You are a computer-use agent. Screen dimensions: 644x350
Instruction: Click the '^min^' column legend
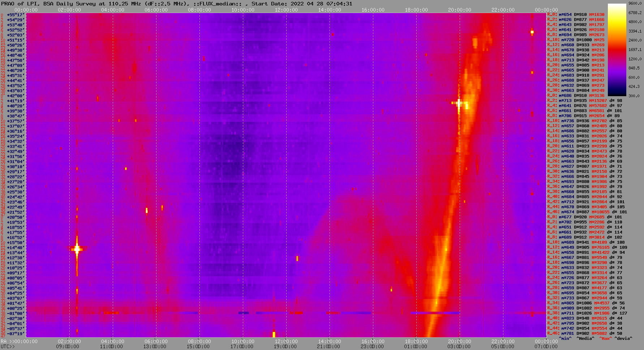click(565, 339)
